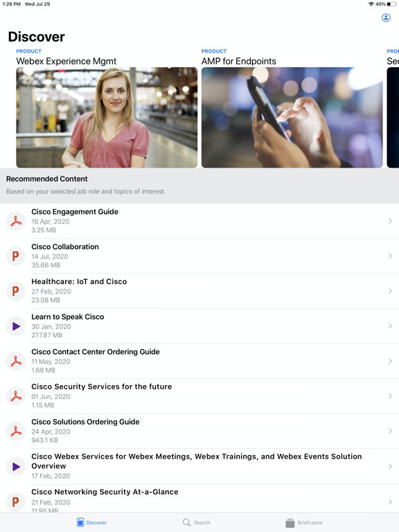Open Cisco Networking Security At-a-Glance title
The height and width of the screenshot is (532, 399).
[105, 492]
